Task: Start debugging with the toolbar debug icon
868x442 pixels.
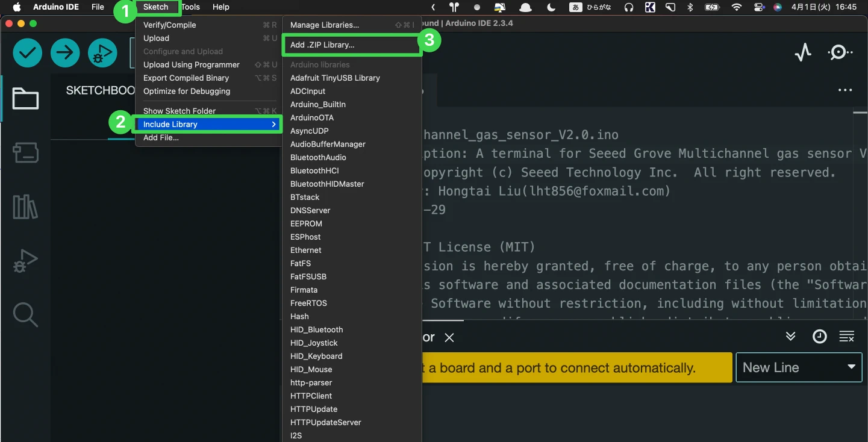Action: 102,53
